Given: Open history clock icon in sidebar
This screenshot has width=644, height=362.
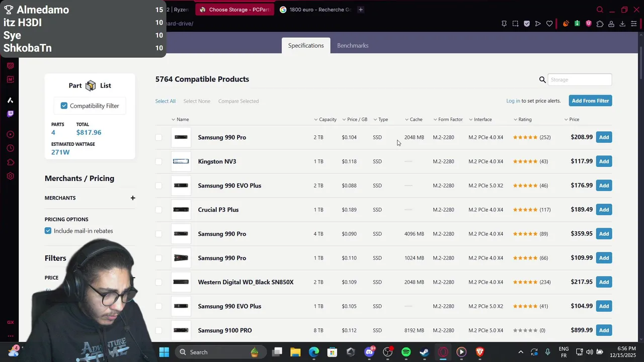Looking at the screenshot, I should coord(10,148).
